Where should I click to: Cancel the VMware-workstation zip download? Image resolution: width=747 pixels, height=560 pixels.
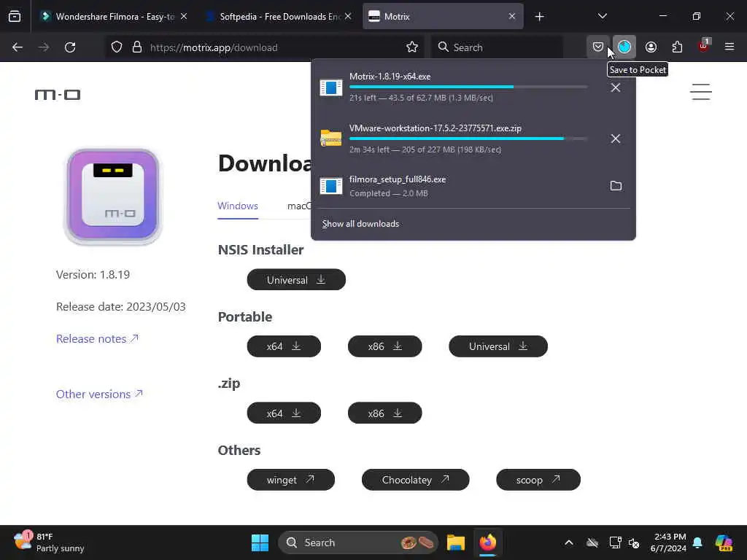click(x=615, y=139)
